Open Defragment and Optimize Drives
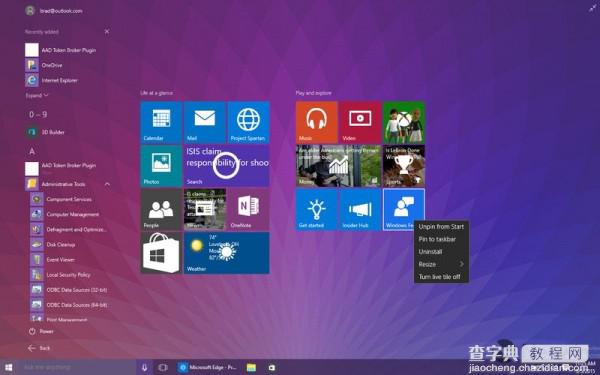This screenshot has width=600, height=375. [69, 230]
